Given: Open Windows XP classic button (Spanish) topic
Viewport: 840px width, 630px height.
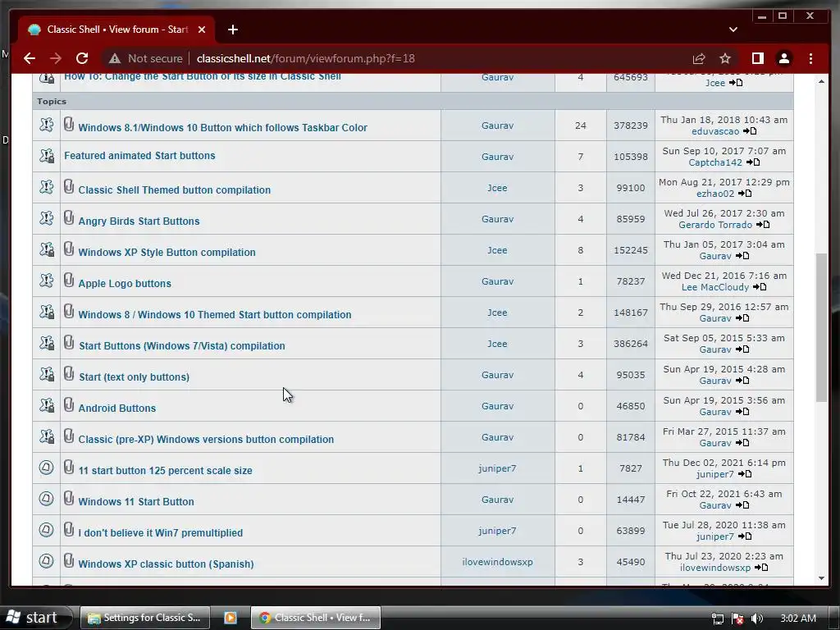Looking at the screenshot, I should [x=166, y=564].
